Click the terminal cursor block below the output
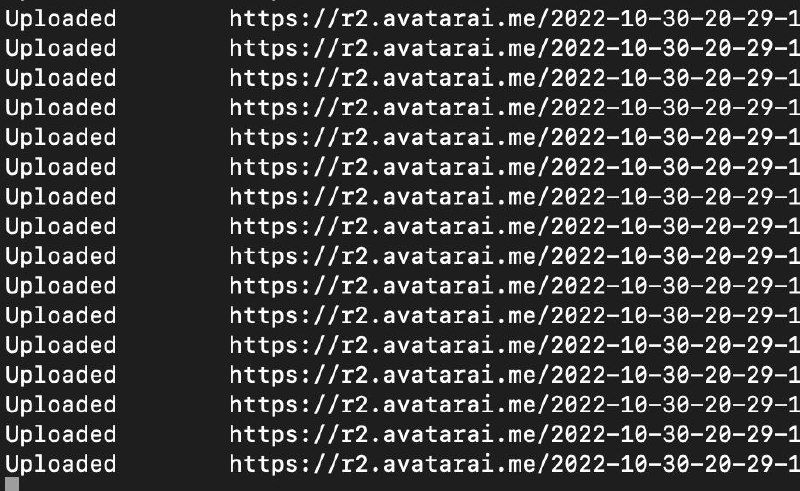 pos(12,484)
